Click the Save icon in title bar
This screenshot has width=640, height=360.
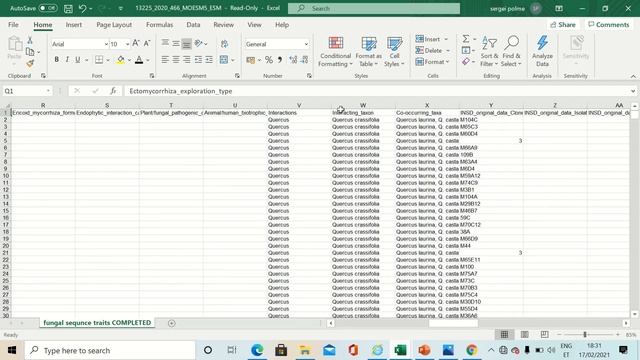[x=68, y=8]
